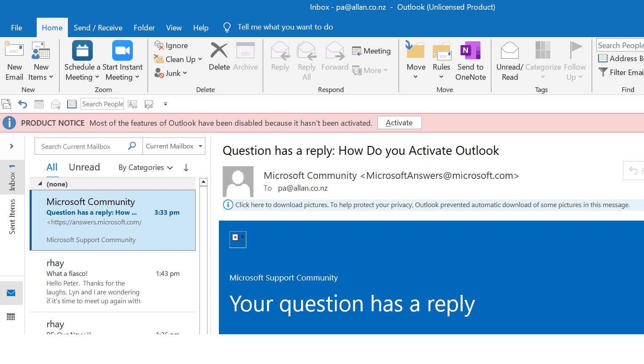
Task: Click inside the Search Current Mailbox field
Action: (80, 146)
